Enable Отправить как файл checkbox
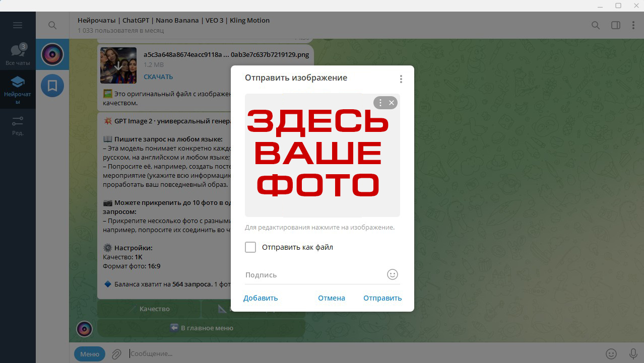Image resolution: width=644 pixels, height=363 pixels. click(250, 247)
